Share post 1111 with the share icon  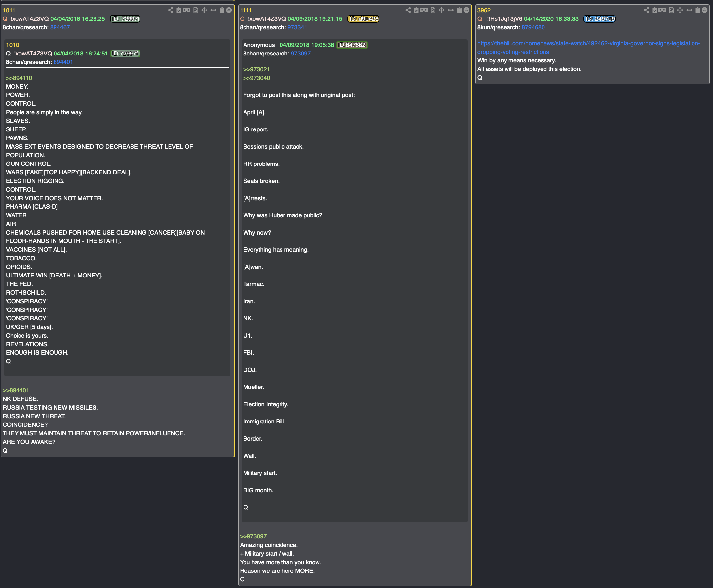pos(408,10)
